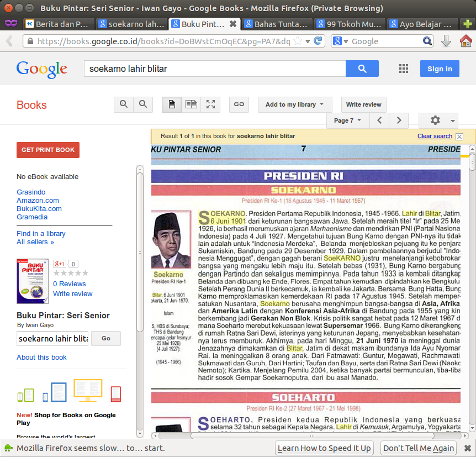Click the Write review button
476x457 pixels.
[x=364, y=104]
